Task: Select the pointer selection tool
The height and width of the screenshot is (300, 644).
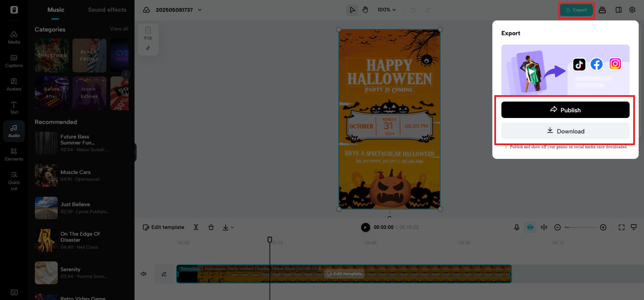Action: (x=352, y=10)
